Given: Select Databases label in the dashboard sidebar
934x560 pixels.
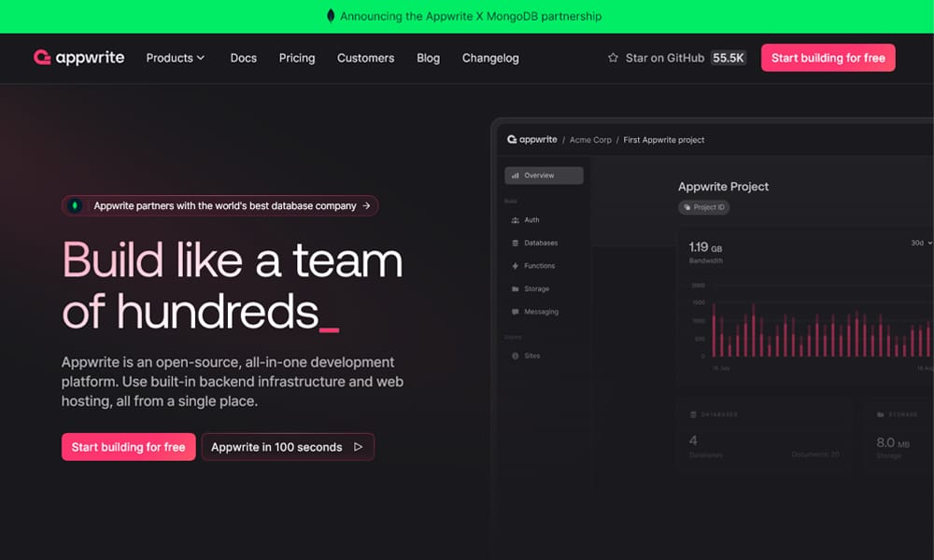Looking at the screenshot, I should [541, 243].
